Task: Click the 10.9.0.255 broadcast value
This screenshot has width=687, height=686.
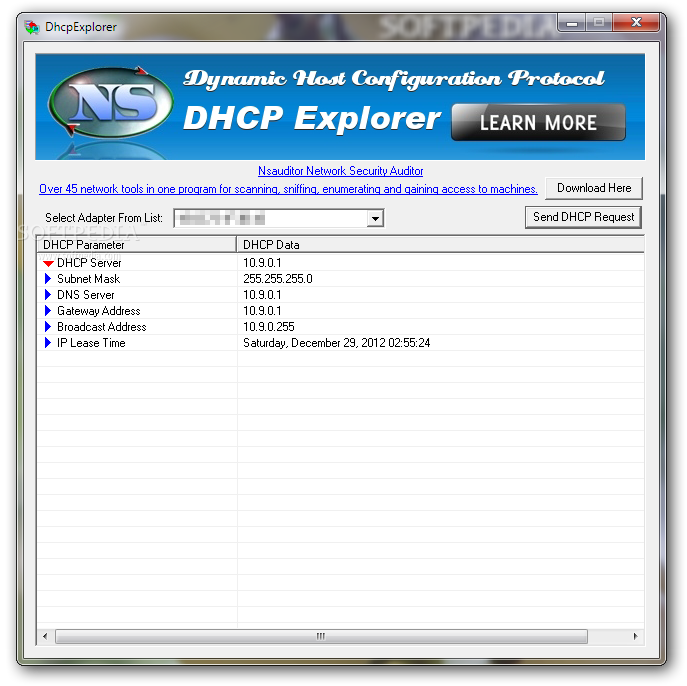Action: 269,327
